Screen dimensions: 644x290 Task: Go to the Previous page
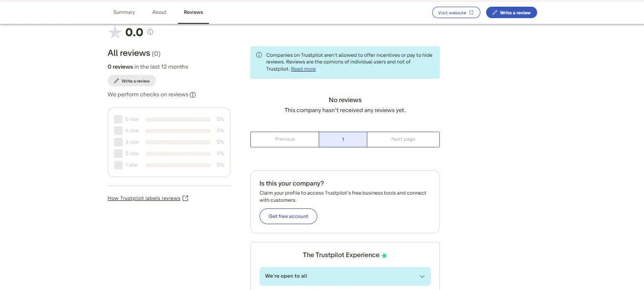[x=285, y=139]
